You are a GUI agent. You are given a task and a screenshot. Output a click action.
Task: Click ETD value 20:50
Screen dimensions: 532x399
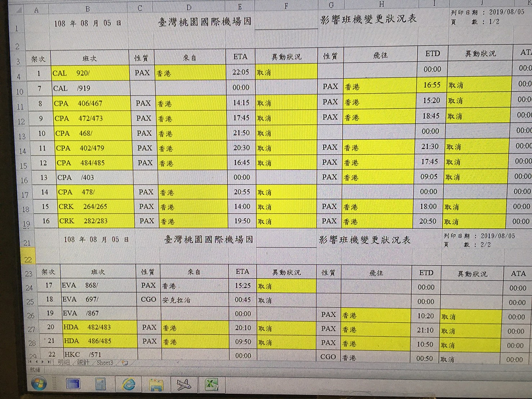428,221
